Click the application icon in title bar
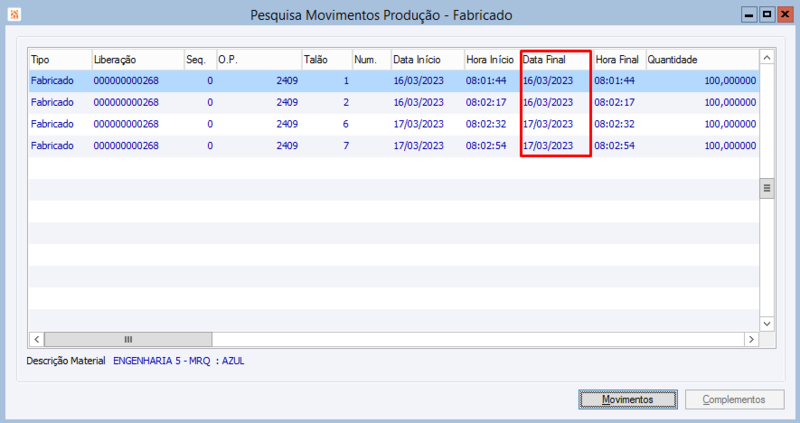The height and width of the screenshot is (423, 800). 14,15
